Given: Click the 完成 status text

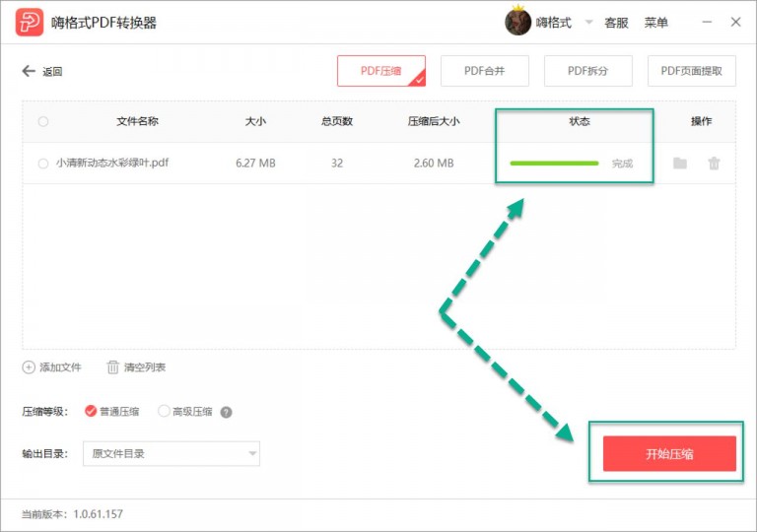Looking at the screenshot, I should (622, 164).
